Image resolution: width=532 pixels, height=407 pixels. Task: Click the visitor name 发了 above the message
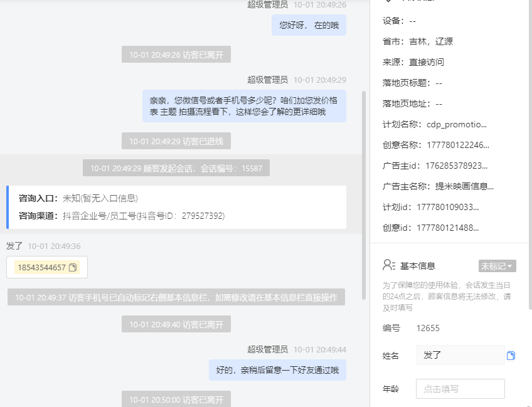(14, 246)
